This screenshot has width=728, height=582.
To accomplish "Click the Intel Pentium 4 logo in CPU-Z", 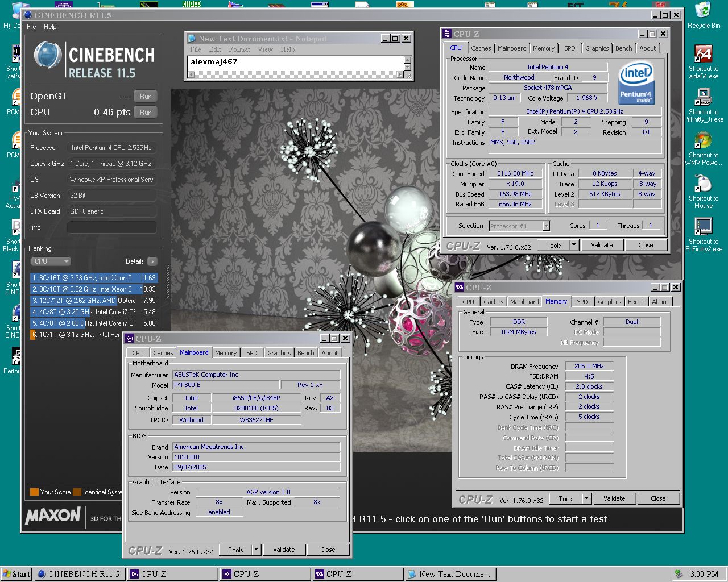I will point(636,84).
